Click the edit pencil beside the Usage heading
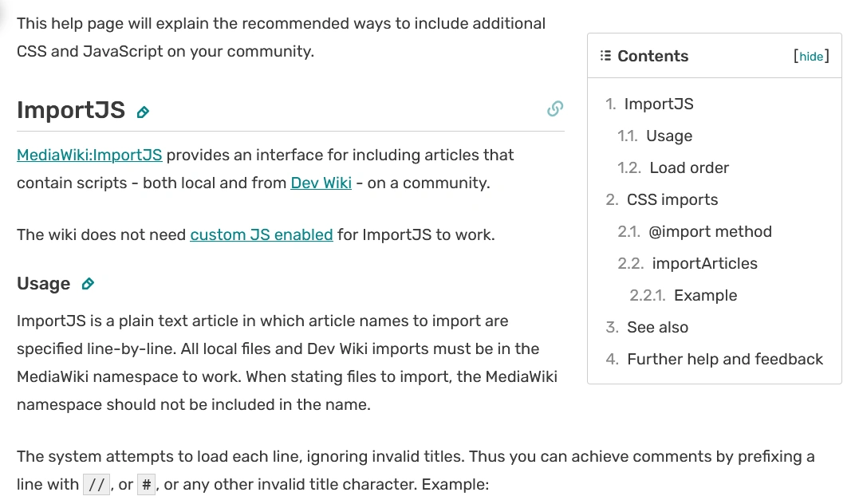 (x=88, y=283)
